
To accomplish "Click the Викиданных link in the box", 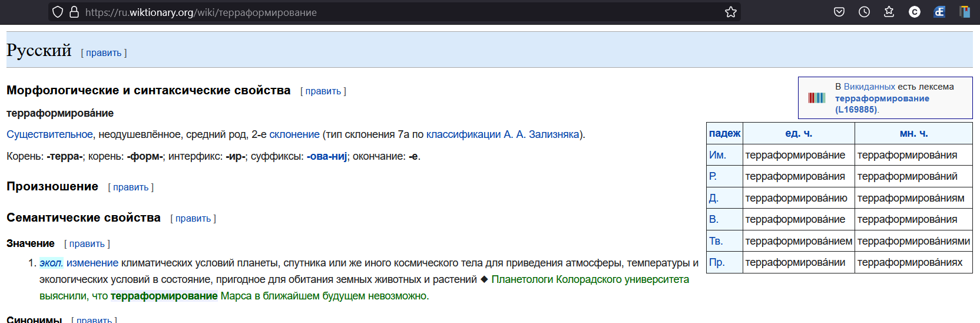I will (869, 87).
